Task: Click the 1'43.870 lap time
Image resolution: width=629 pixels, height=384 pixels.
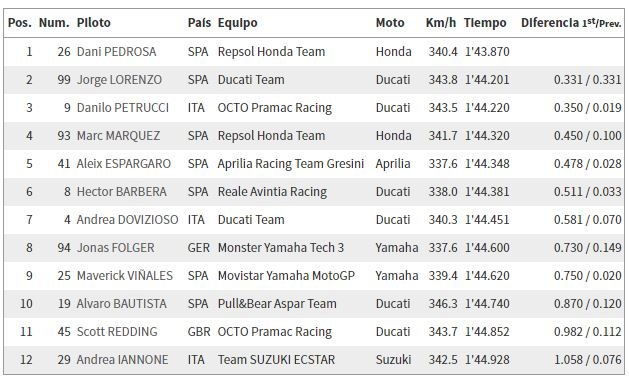Action: [x=487, y=52]
